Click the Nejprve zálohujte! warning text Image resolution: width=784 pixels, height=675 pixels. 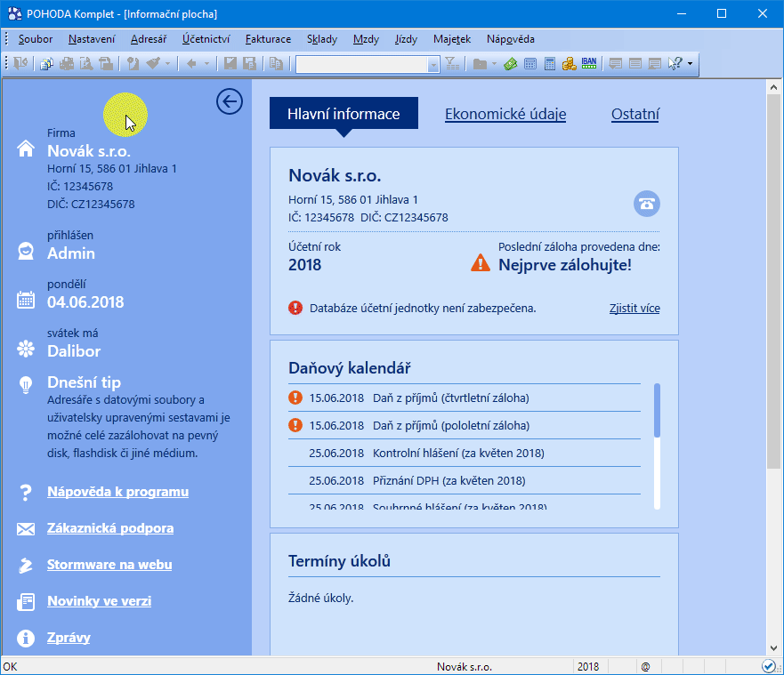coord(565,265)
